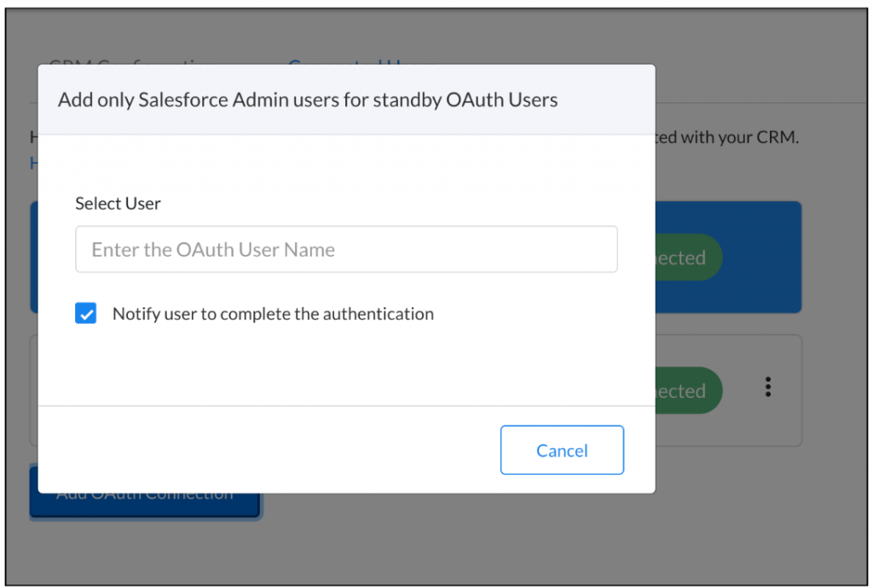Click the 'Select User' field label
This screenshot has width=873, height=588.
(x=118, y=204)
